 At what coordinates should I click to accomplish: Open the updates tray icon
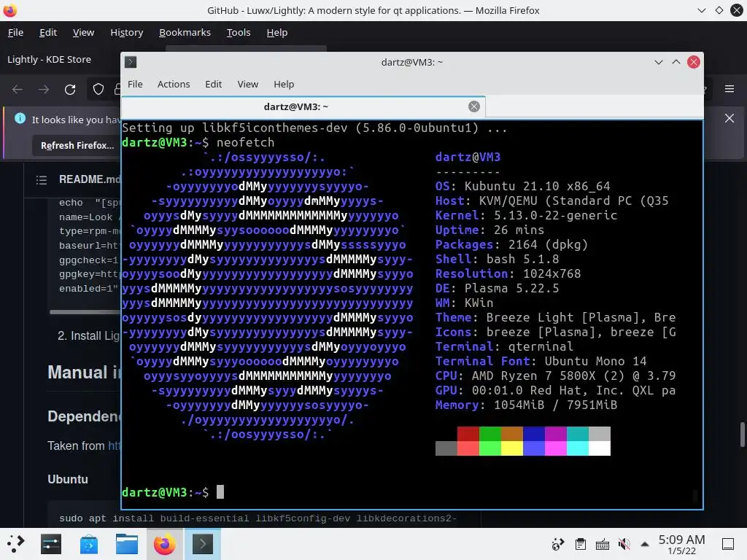coord(558,544)
